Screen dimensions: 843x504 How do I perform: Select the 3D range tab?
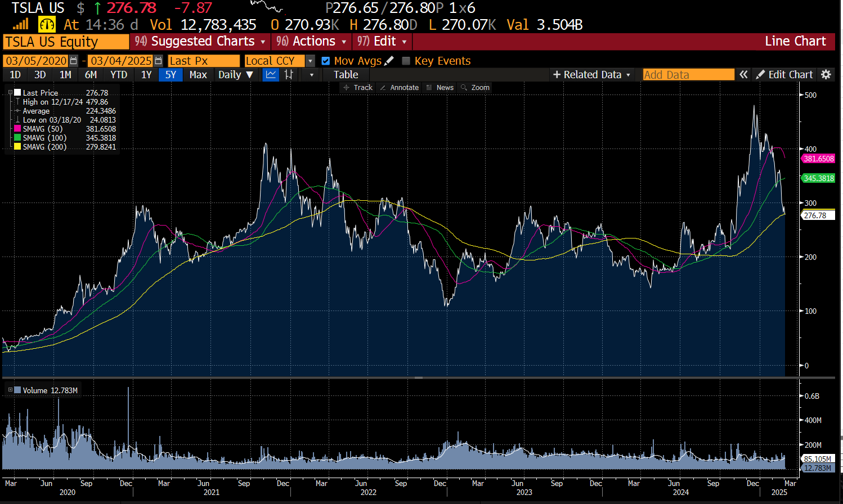point(40,74)
